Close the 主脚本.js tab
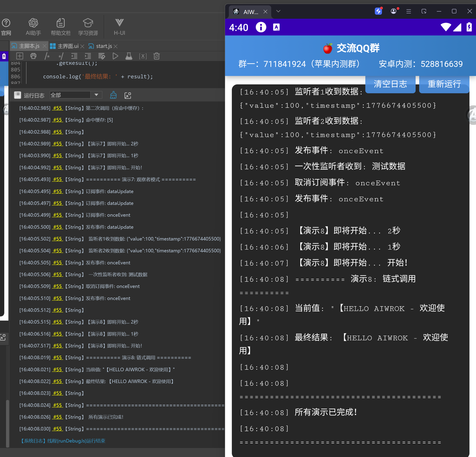The image size is (476, 457). point(44,46)
